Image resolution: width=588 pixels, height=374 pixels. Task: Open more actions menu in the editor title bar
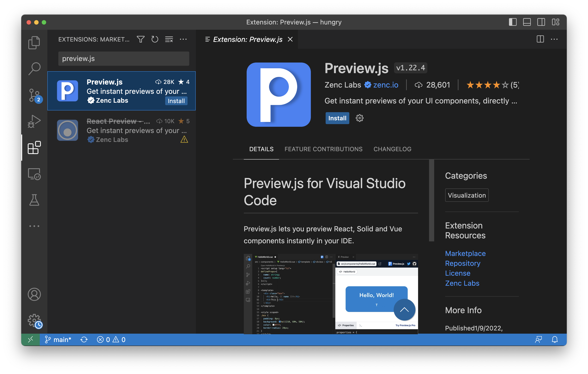tap(554, 39)
